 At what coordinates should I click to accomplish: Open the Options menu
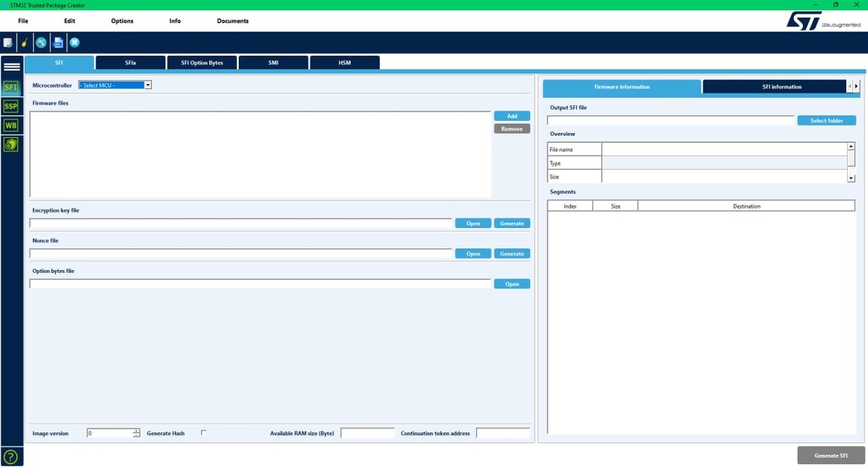tap(122, 21)
